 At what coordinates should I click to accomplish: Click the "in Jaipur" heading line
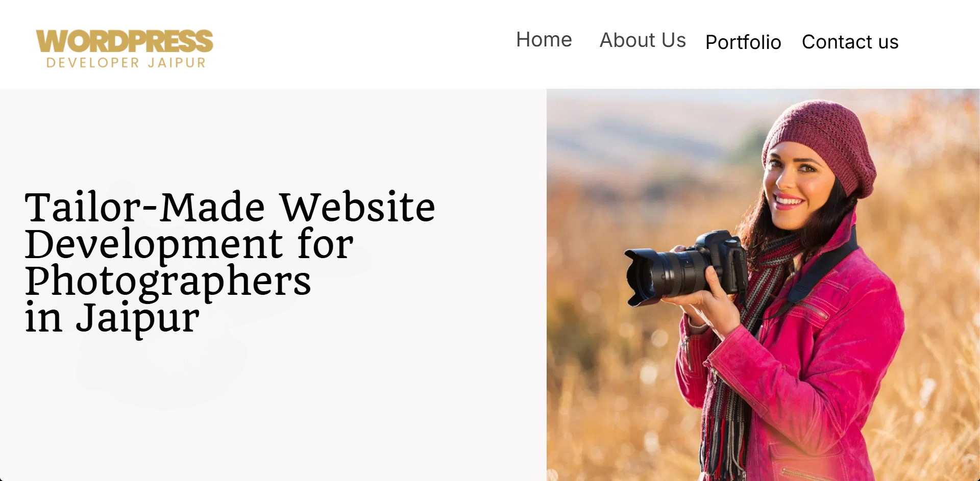pyautogui.click(x=112, y=317)
